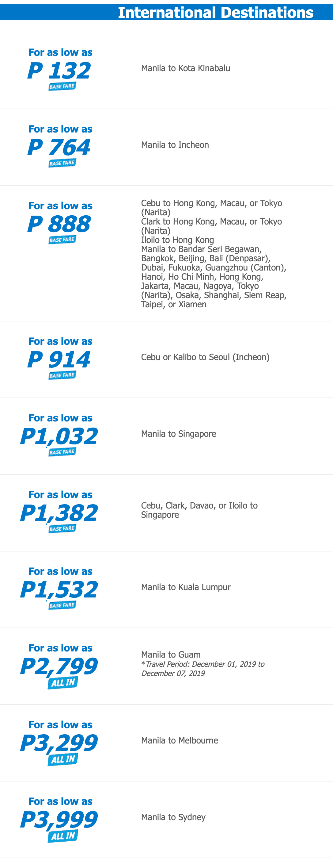Viewport: 333px width, 868px height.
Task: Open the Manila to Kota Kinabalu route
Action: [186, 68]
